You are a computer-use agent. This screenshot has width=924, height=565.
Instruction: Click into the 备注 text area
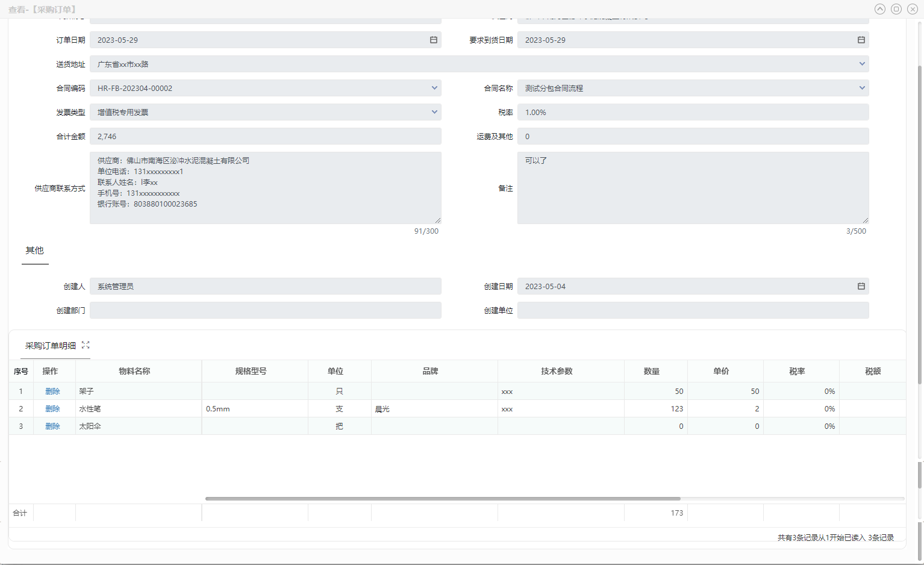(x=693, y=188)
